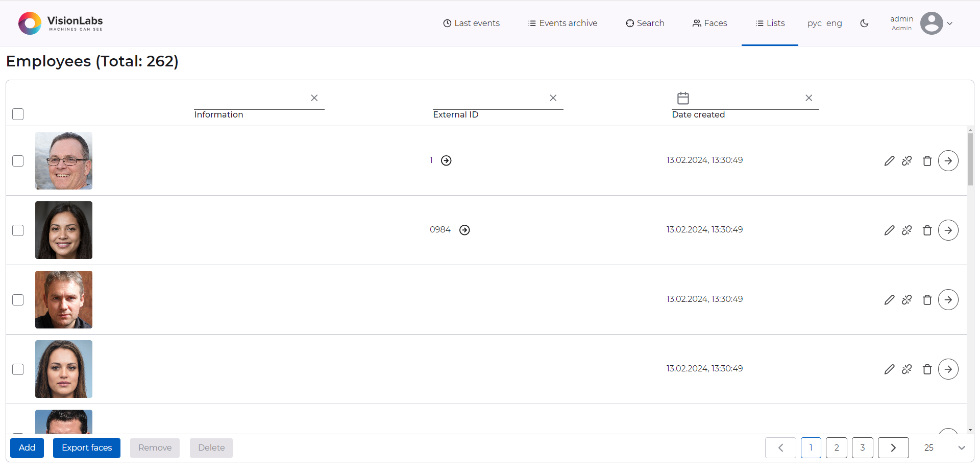Screen dimensions: 980x471
Task: Open details of the first row via arrow icon
Action: (x=948, y=160)
